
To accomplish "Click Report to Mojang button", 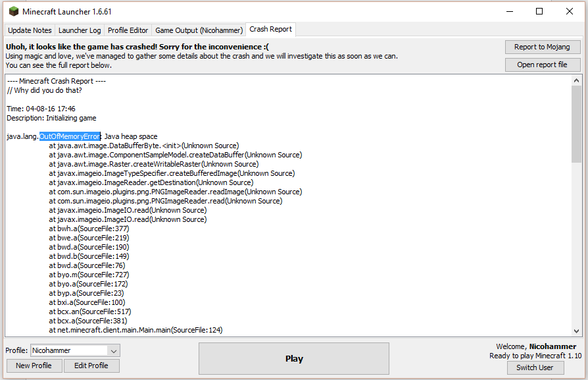I will point(542,47).
